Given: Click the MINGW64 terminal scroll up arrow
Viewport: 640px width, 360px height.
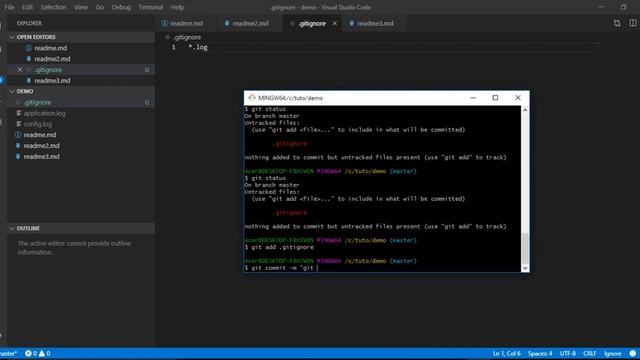Looking at the screenshot, I should (x=525, y=110).
